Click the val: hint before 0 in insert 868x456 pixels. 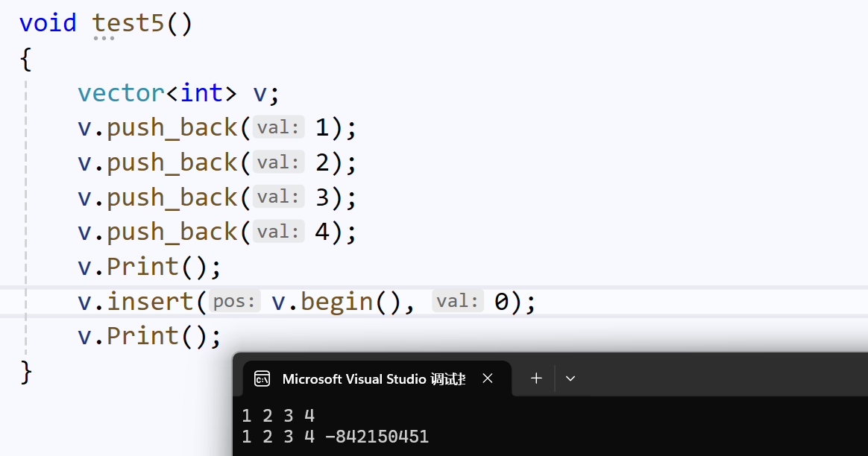click(x=458, y=302)
